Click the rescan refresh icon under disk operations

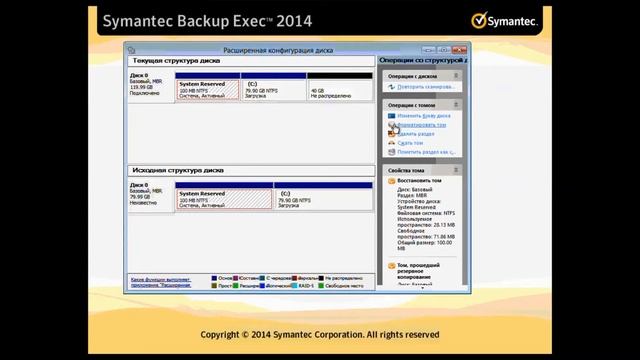pyautogui.click(x=391, y=87)
